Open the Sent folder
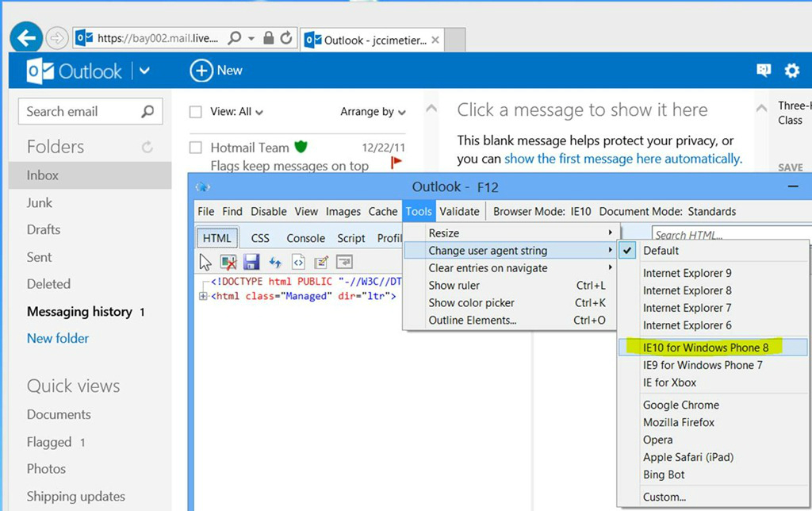 click(x=40, y=257)
